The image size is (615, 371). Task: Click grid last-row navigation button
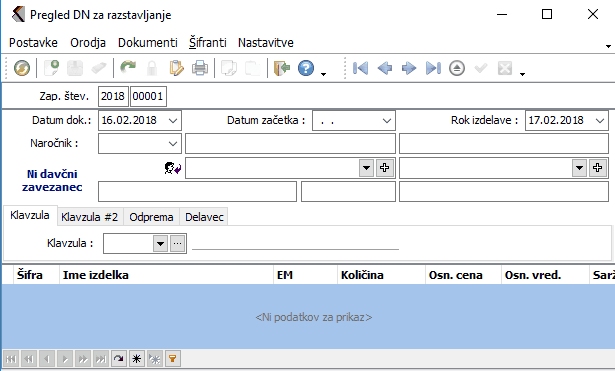[x=101, y=358]
